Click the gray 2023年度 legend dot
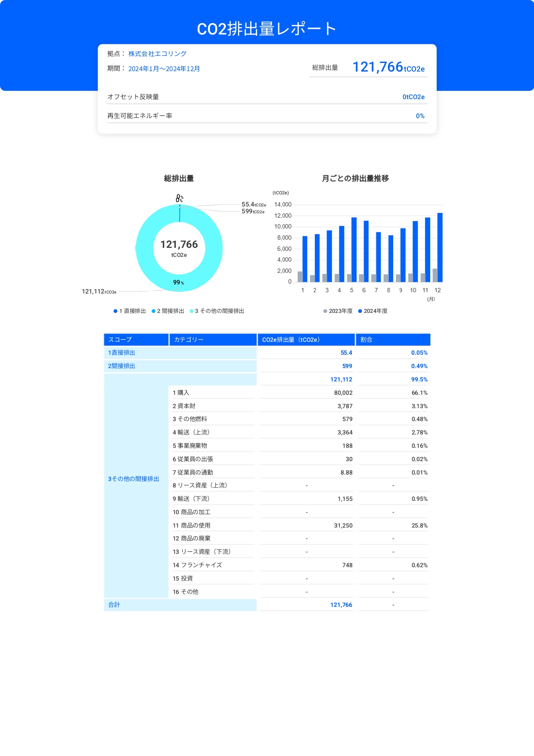The width and height of the screenshot is (534, 756). (325, 311)
